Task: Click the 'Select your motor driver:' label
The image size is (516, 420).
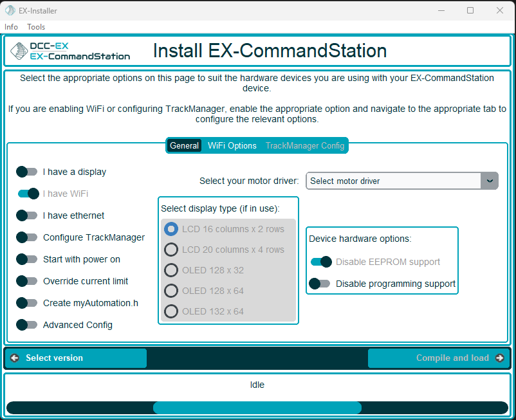Action: pyautogui.click(x=249, y=181)
